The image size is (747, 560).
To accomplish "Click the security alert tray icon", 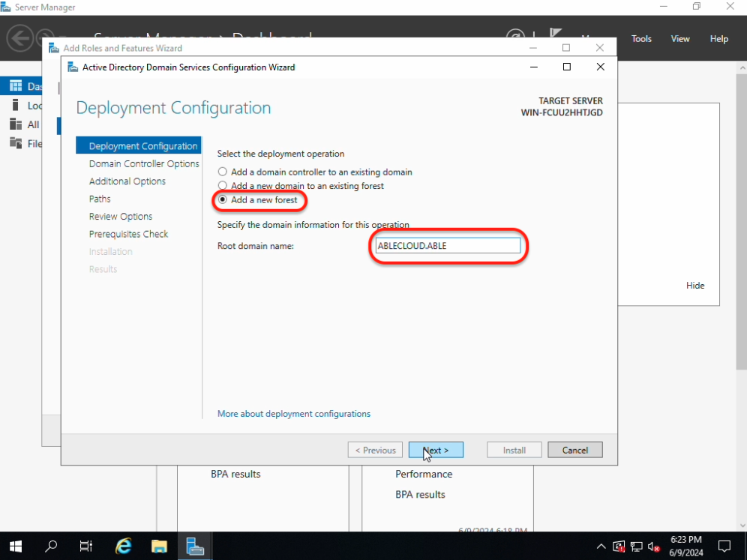I will tap(619, 547).
